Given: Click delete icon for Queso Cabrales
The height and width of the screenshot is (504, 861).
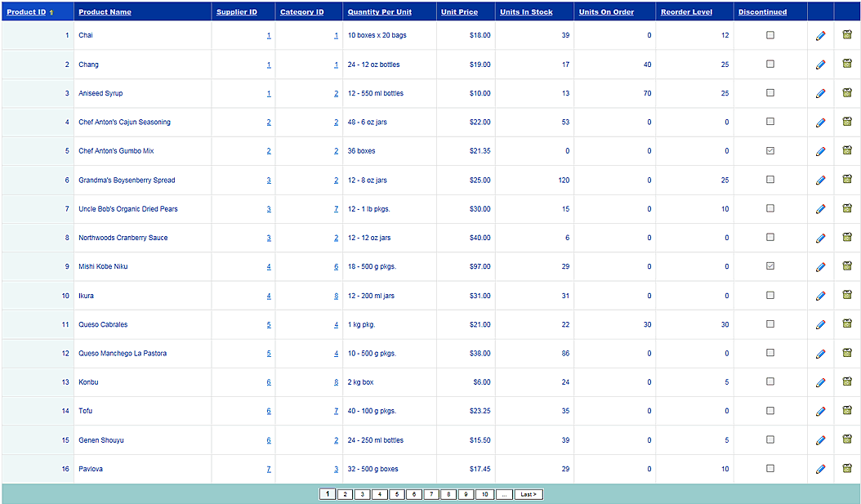Looking at the screenshot, I should [847, 324].
